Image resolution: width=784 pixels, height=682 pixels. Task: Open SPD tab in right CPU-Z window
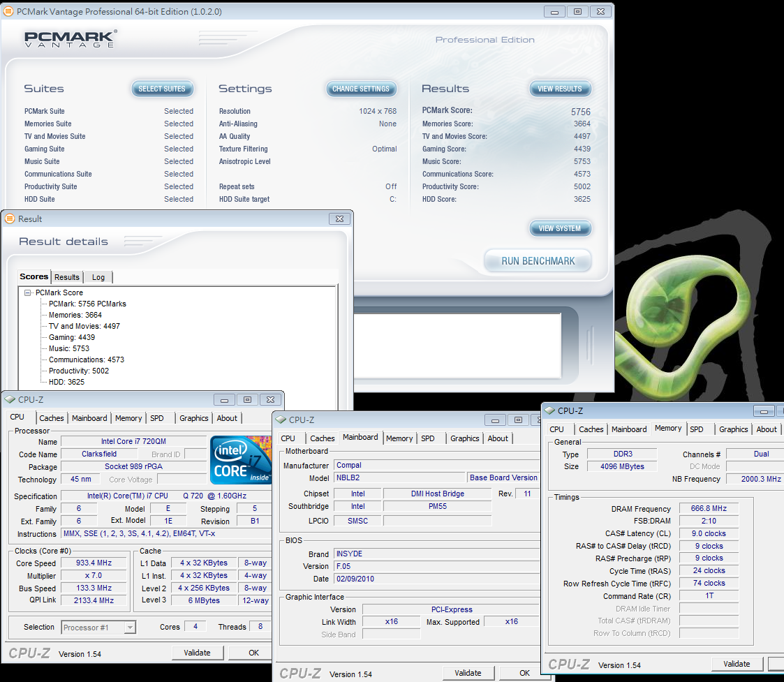tap(697, 429)
